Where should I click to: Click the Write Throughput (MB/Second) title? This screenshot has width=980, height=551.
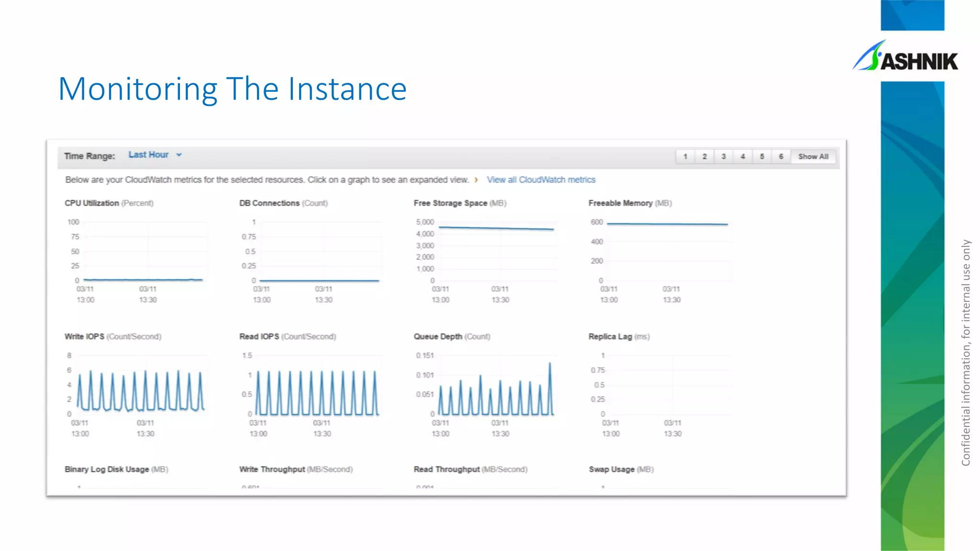click(296, 470)
